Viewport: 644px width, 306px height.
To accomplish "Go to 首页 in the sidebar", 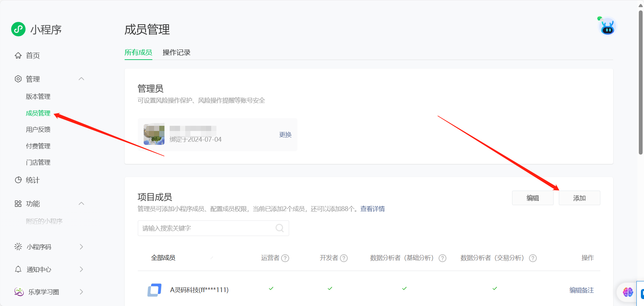I will pos(33,55).
